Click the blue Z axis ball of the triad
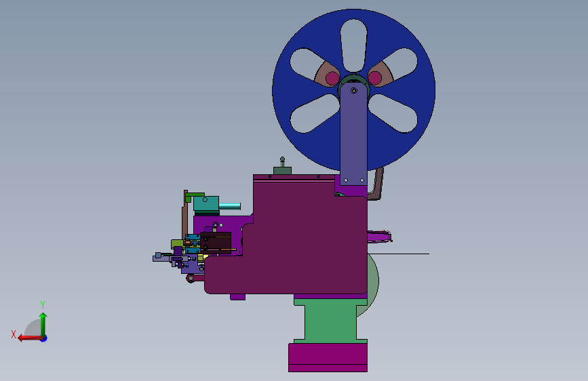This screenshot has height=381, width=588. click(44, 338)
